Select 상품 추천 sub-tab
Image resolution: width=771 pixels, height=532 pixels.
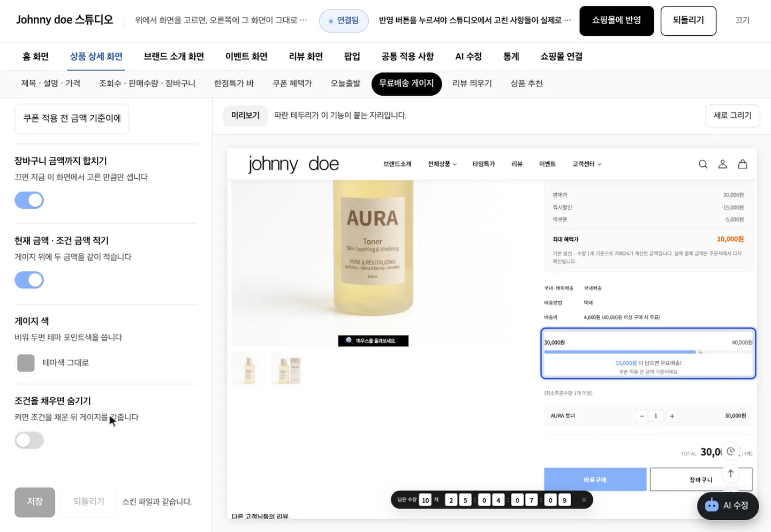(x=527, y=83)
